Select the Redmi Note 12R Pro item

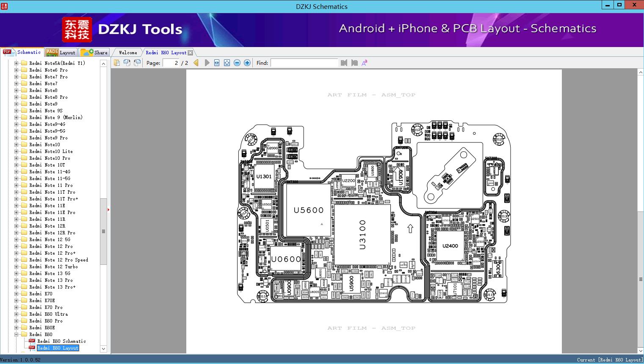pos(53,233)
